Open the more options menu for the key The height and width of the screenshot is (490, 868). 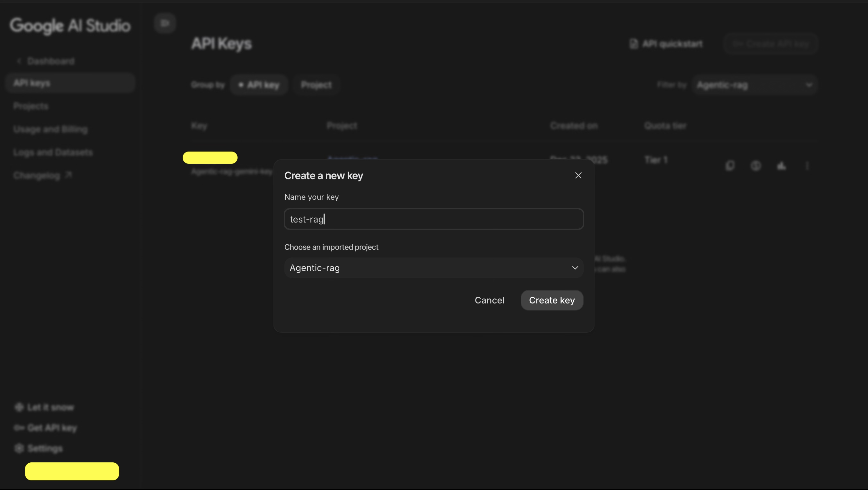click(808, 165)
